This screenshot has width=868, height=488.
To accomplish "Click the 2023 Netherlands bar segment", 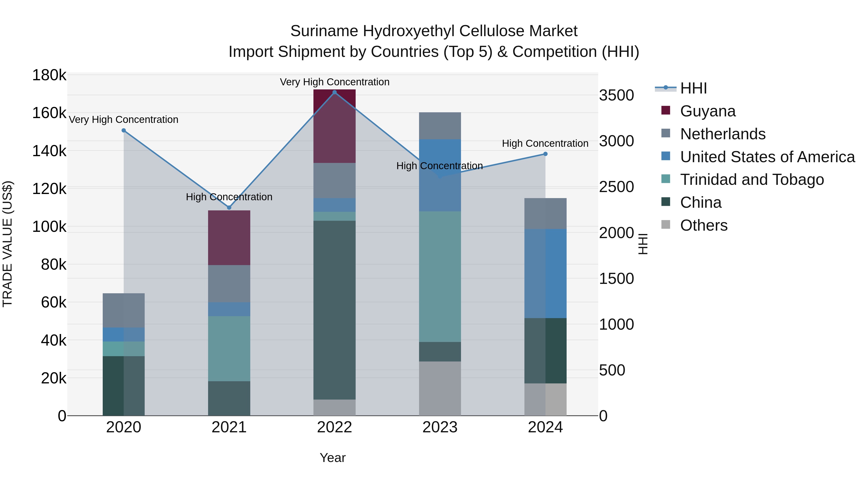I will click(x=440, y=126).
